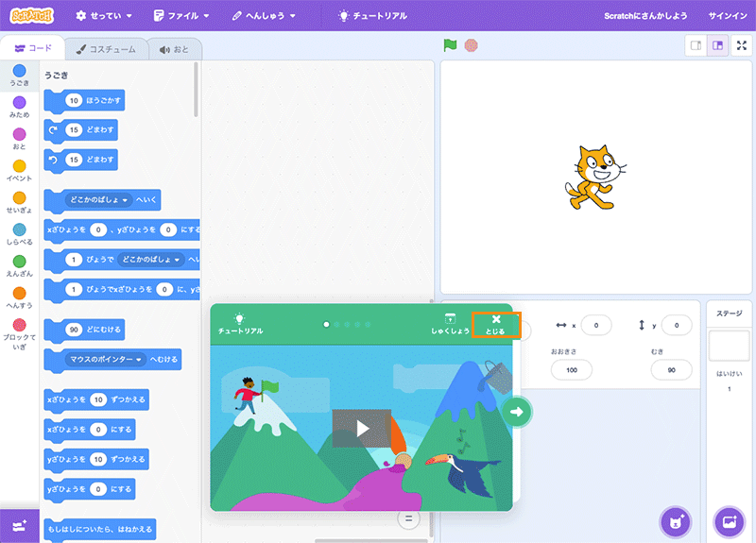
Task: Click the green flag to start project
Action: 451,45
